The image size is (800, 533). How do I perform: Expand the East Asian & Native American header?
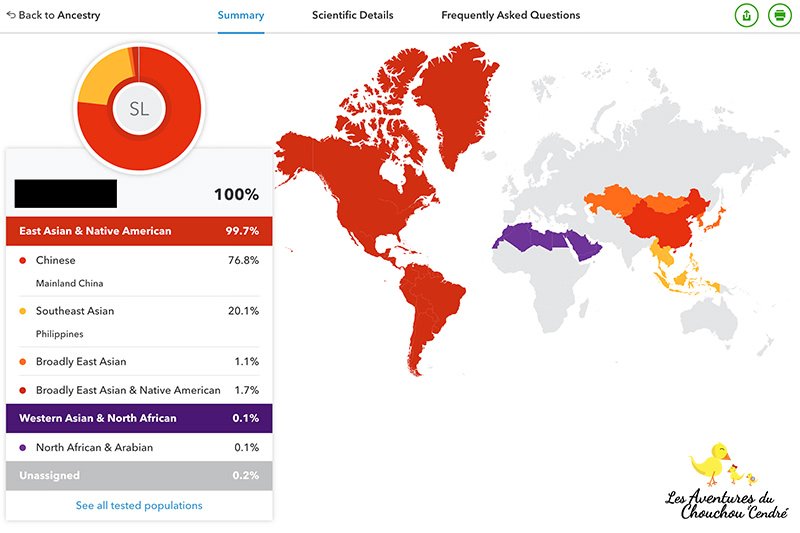coord(139,231)
